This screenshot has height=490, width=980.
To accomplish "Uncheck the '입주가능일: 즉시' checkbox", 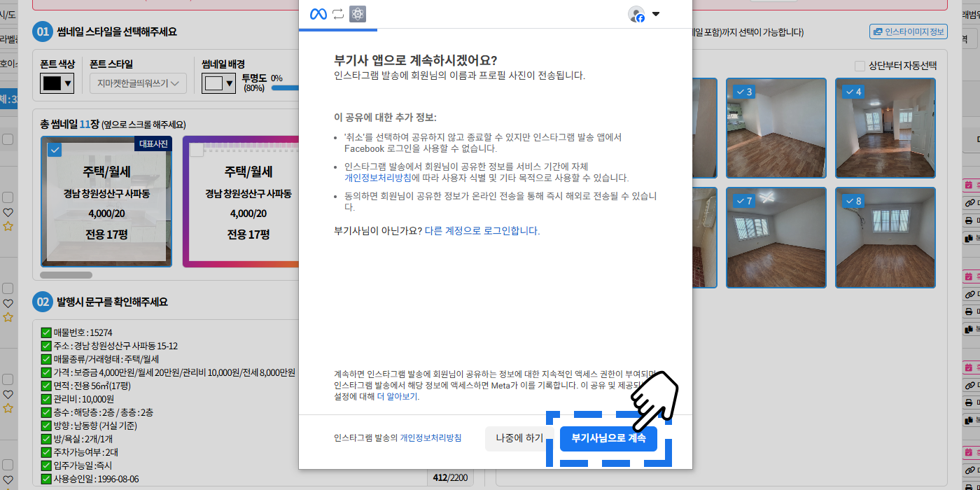I will 47,465.
